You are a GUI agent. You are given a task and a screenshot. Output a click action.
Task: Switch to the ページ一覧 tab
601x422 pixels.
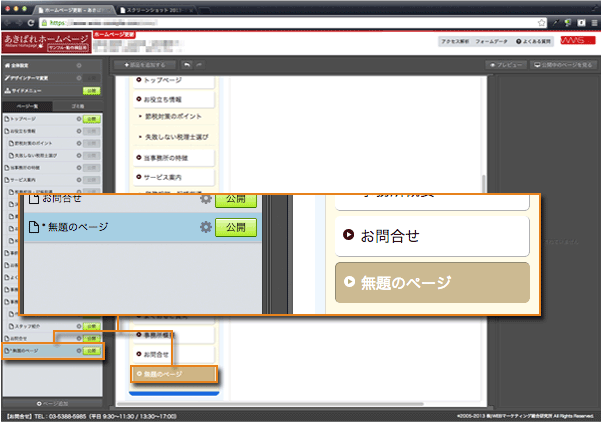[29, 105]
